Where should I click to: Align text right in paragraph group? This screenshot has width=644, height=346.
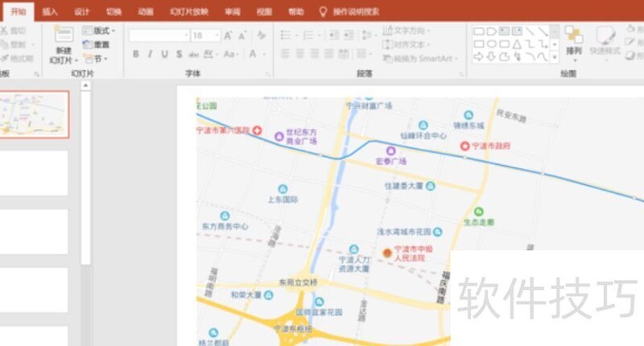tap(315, 54)
